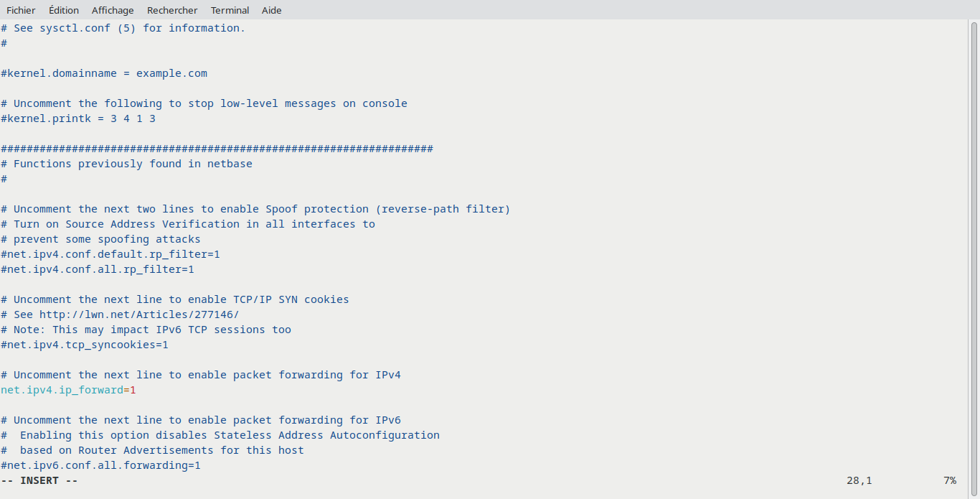Click the lwn.net Articles URL
This screenshot has height=499, width=980.
[138, 314]
